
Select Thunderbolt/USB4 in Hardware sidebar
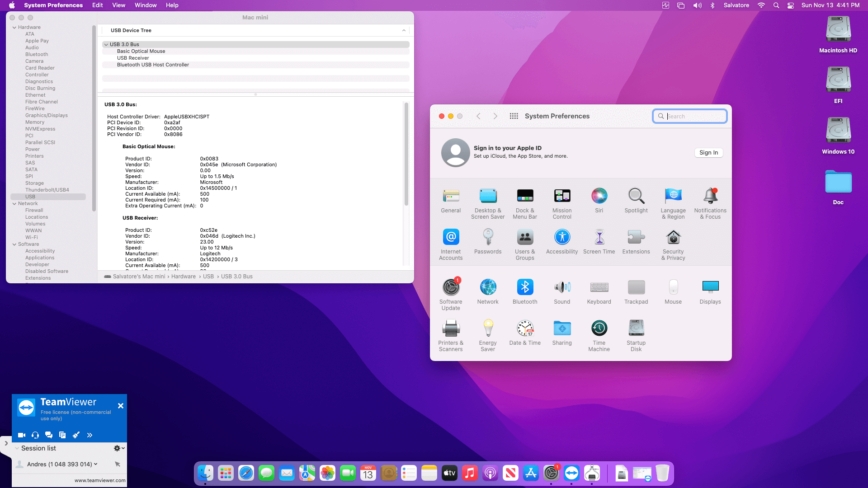pos(47,190)
